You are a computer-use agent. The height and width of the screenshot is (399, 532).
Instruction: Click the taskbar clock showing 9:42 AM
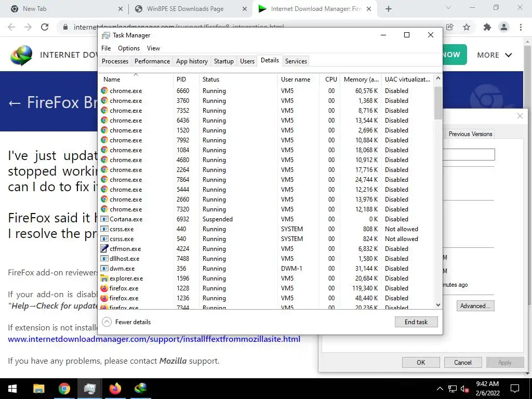(x=487, y=389)
